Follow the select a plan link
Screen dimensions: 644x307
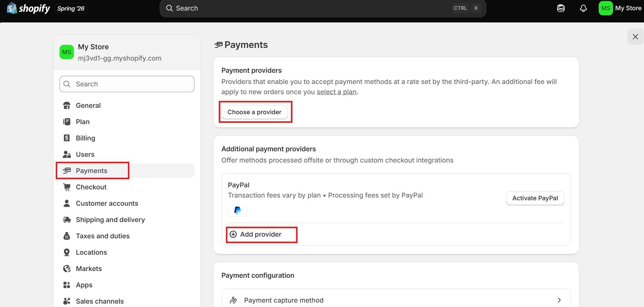337,92
